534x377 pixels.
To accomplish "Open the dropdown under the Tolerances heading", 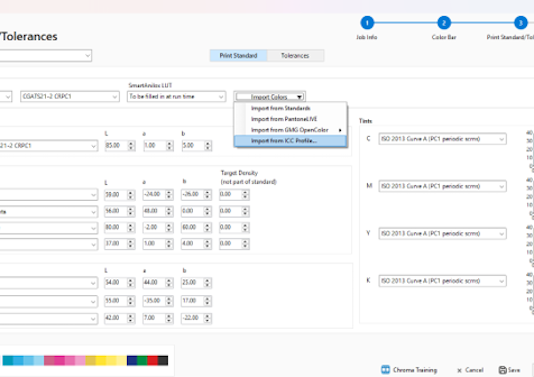I will (45, 56).
